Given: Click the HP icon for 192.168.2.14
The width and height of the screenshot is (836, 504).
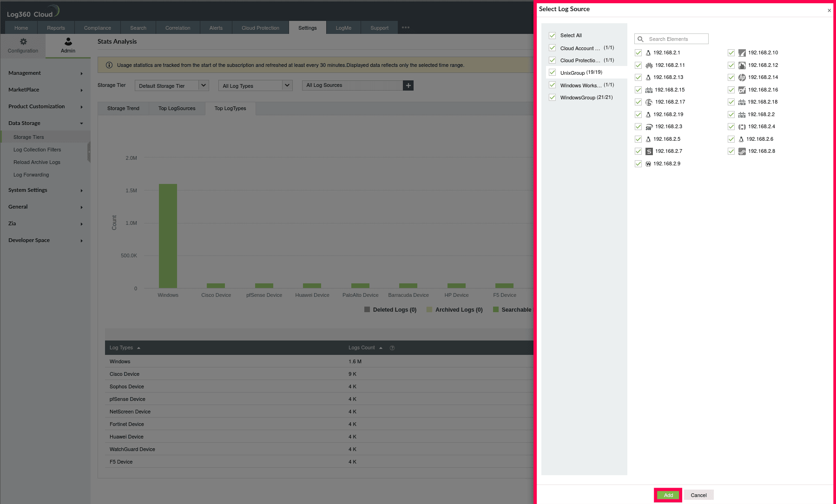Looking at the screenshot, I should 742,78.
